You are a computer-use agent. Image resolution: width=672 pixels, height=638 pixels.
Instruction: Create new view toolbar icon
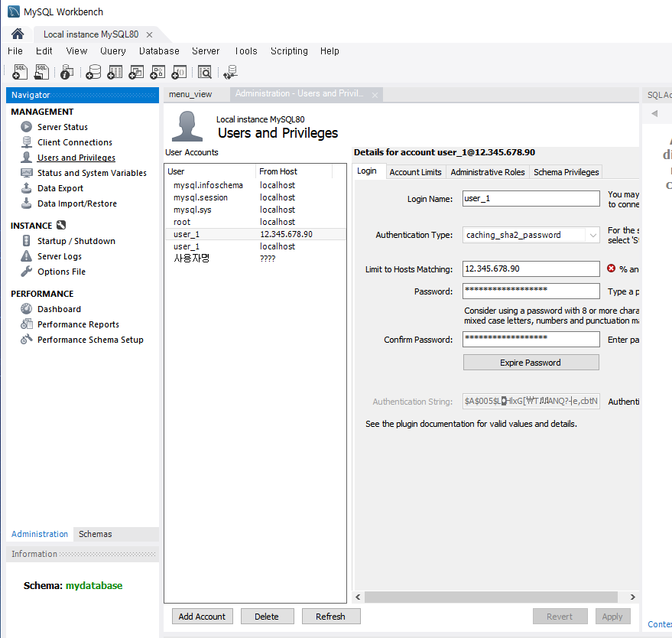pyautogui.click(x=136, y=72)
